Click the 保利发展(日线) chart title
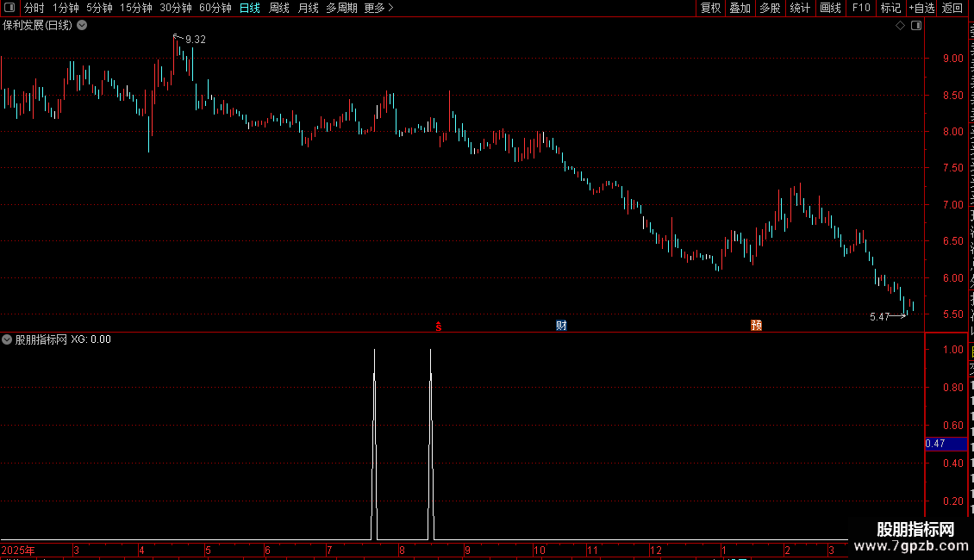The width and height of the screenshot is (974, 560). coord(37,26)
